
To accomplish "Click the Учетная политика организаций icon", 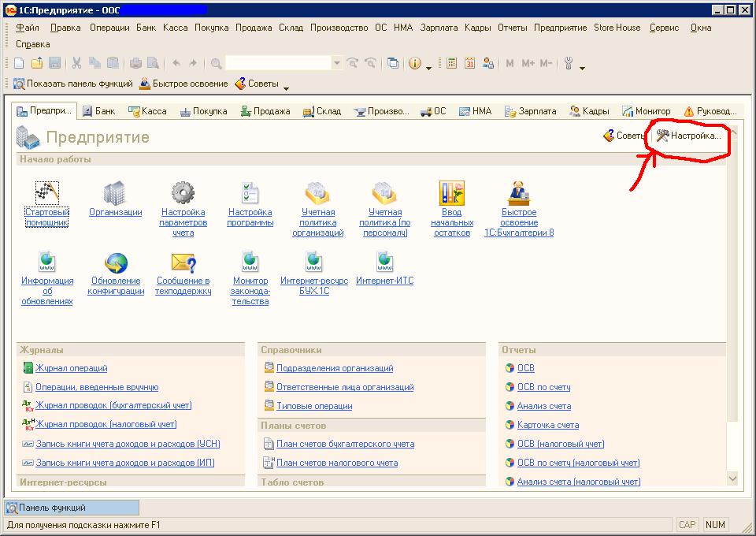I will 317,193.
